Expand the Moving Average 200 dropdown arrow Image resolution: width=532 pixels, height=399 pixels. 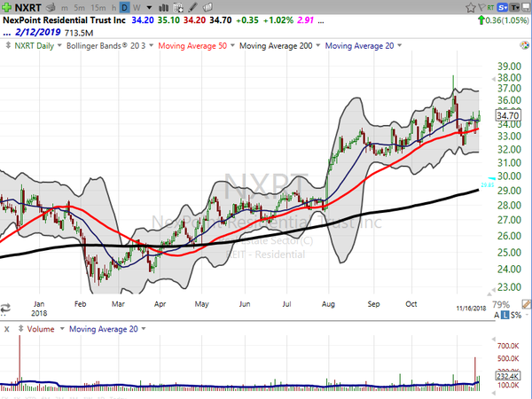point(318,45)
